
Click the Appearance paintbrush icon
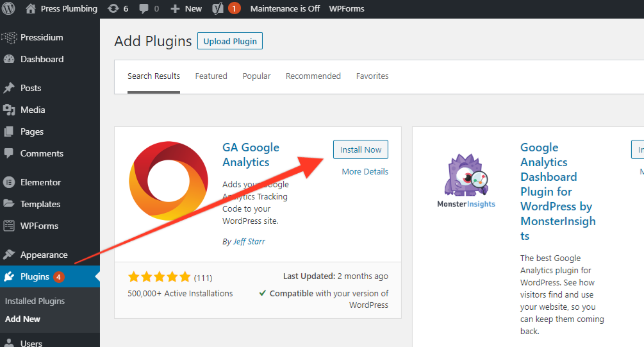pyautogui.click(x=9, y=255)
